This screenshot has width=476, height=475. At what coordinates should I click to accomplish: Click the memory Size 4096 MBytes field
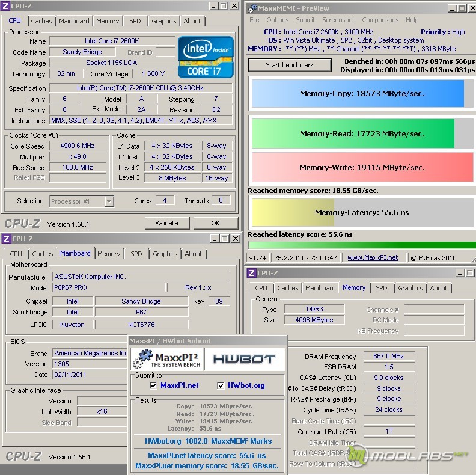(314, 320)
